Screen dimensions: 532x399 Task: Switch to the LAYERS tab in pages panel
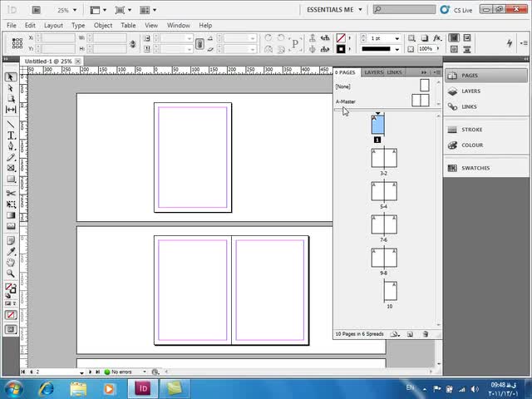point(373,72)
